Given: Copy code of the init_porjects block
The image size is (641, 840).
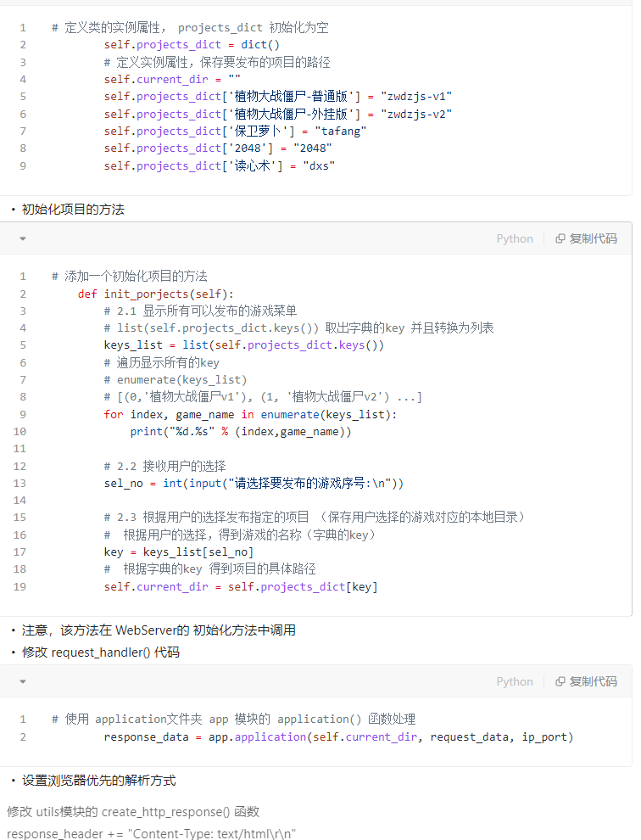Looking at the screenshot, I should [587, 239].
